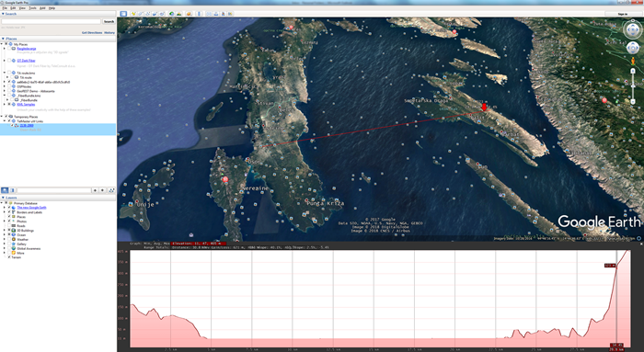Viewport: 644px width, 352px height.
Task: Click the move-down arrow under Places panel
Action: coord(103,190)
